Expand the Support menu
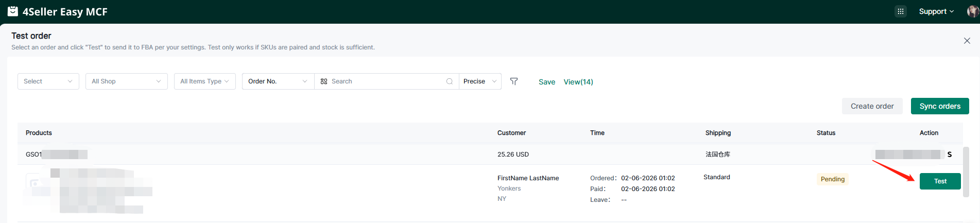The image size is (980, 223). pyautogui.click(x=936, y=11)
